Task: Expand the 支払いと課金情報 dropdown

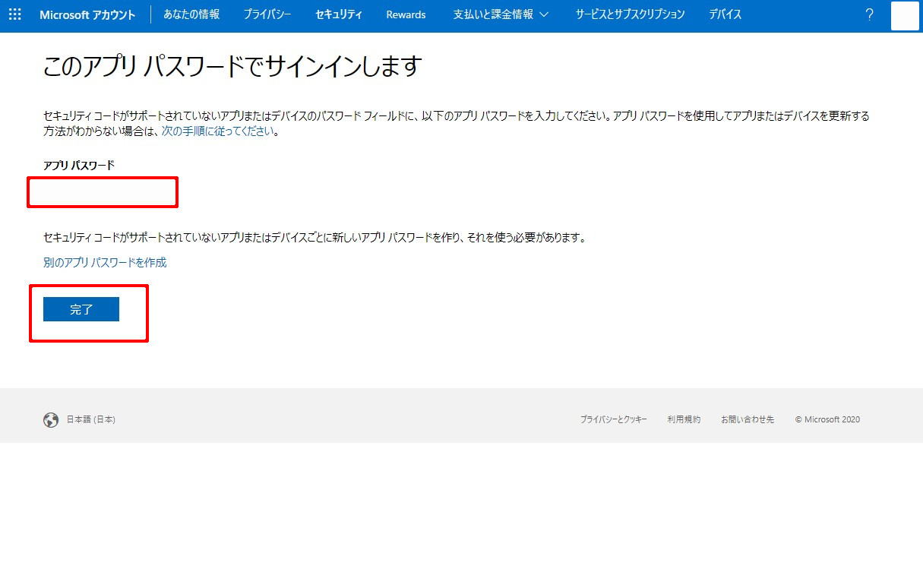Action: tap(501, 14)
